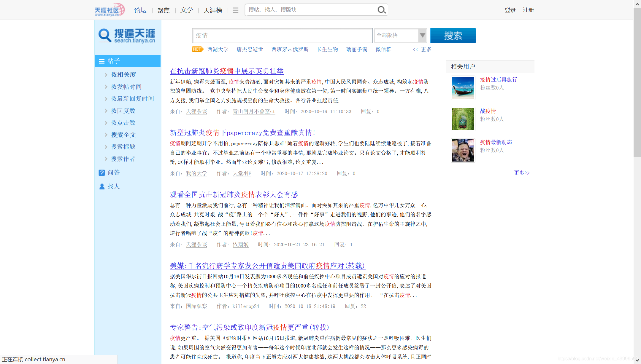The image size is (641, 364).
Task: Click the orange HOT tag icon
Action: click(x=197, y=49)
